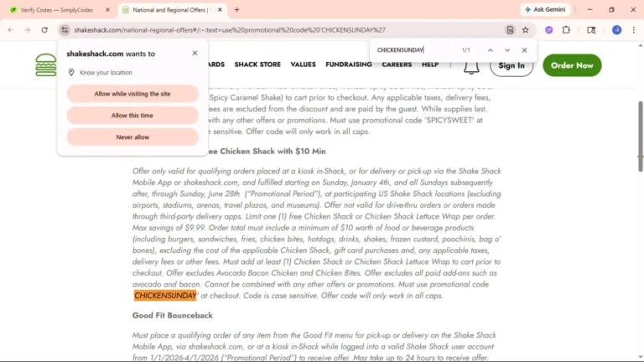Click Allow while visiting the site
Screen dimensions: 644x362
click(x=132, y=94)
